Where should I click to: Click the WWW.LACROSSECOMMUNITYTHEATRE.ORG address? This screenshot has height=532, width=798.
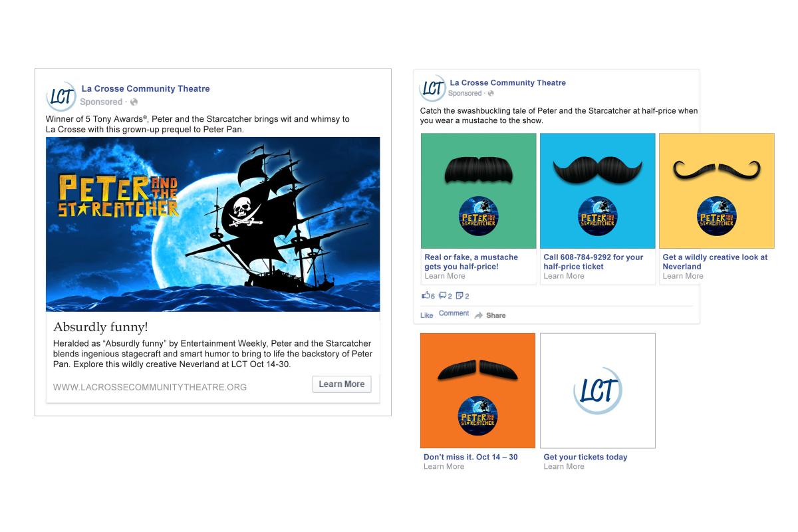click(150, 387)
